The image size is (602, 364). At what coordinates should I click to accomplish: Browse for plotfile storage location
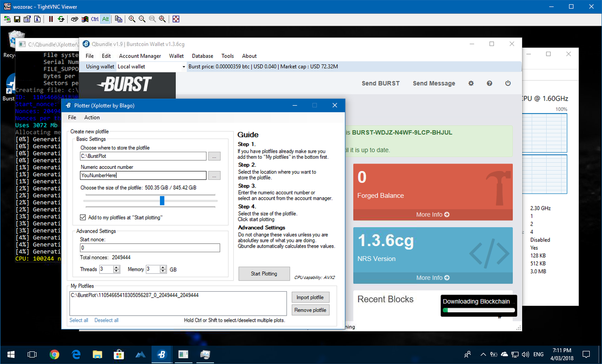coord(214,156)
